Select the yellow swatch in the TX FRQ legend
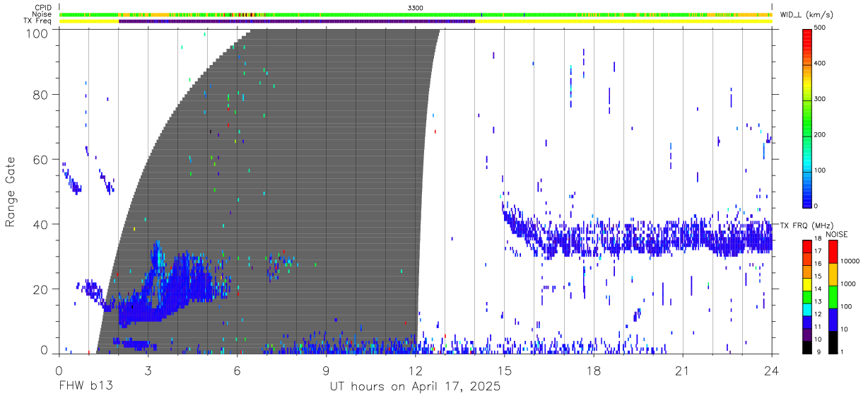868x401 pixels. [807, 284]
